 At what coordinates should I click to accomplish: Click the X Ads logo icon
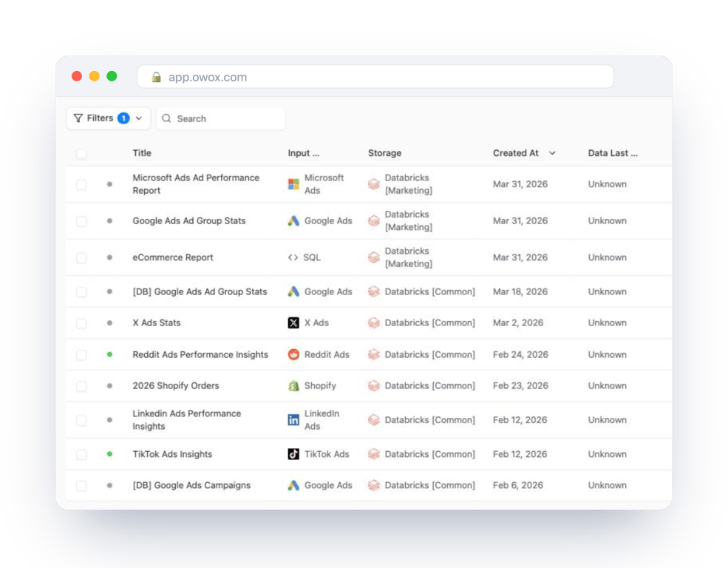click(293, 322)
